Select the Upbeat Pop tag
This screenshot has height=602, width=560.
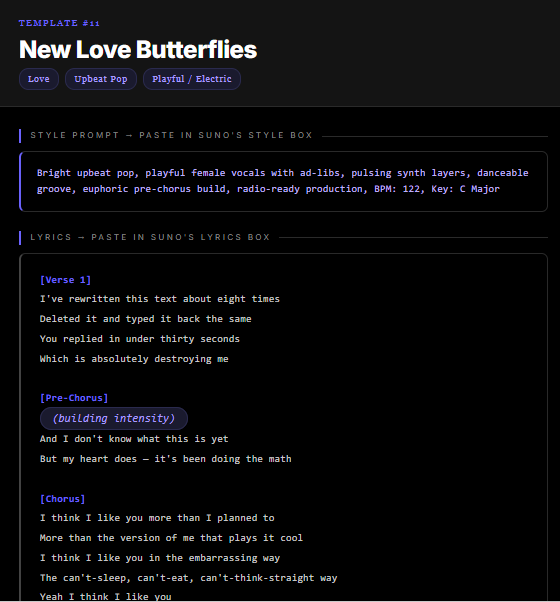click(x=101, y=79)
